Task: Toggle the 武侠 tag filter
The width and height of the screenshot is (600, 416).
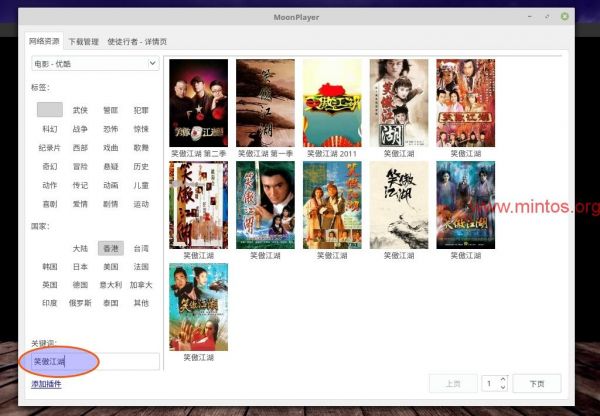Action: point(80,110)
